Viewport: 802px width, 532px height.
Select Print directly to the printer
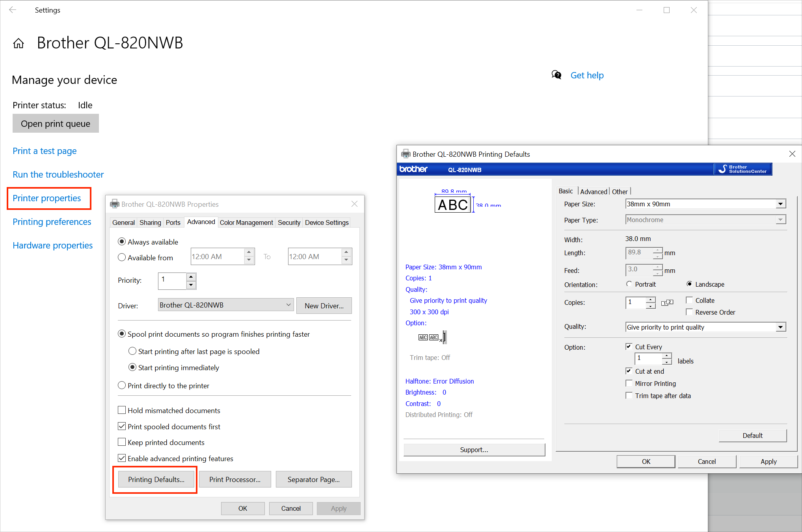pos(122,386)
